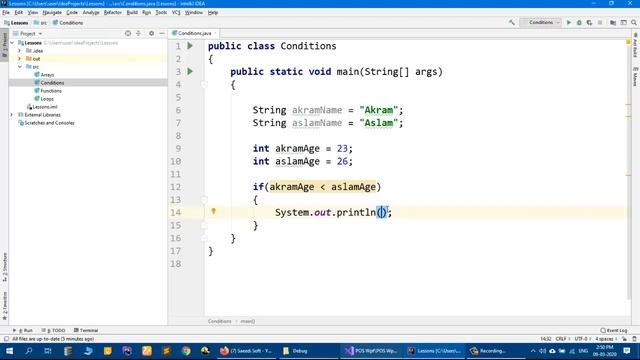
Task: Select Lessons.iml file in project tree
Action: coord(42,107)
